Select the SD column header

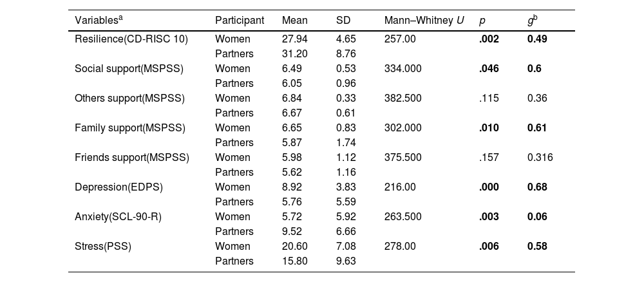[x=343, y=20]
